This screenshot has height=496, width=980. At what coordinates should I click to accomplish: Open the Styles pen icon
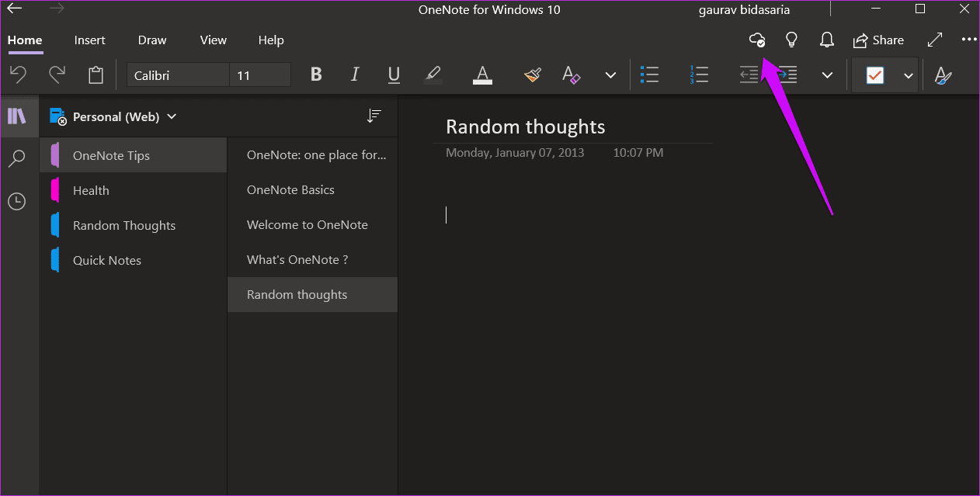[942, 75]
